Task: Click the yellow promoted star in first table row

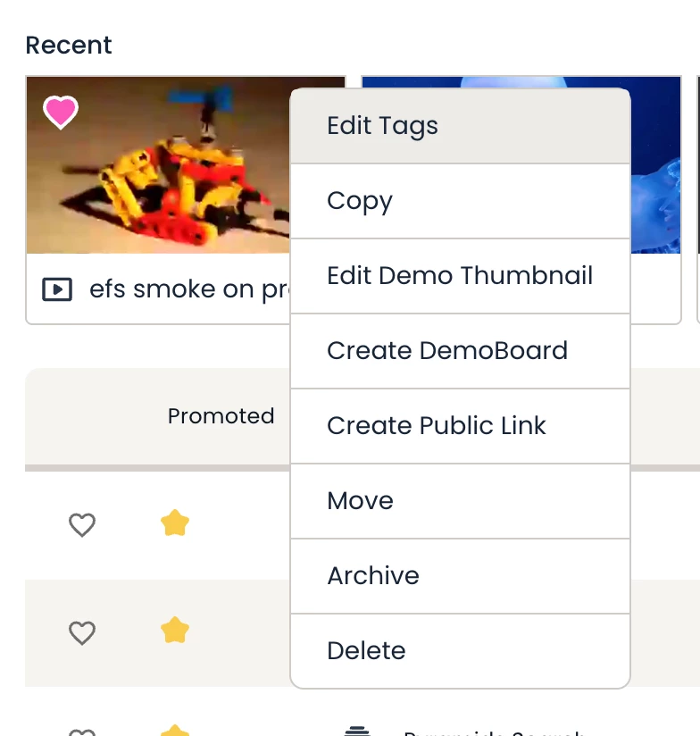Action: [175, 523]
